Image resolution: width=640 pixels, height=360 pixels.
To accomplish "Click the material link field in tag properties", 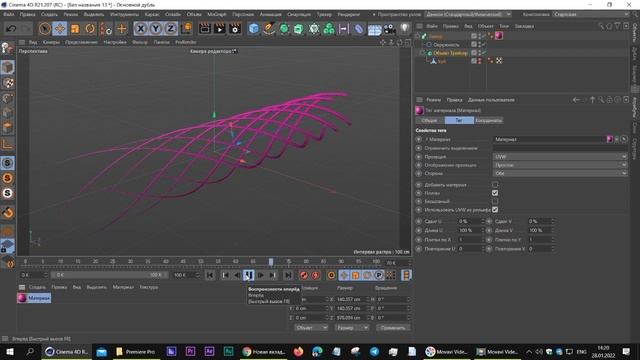I will coord(550,140).
